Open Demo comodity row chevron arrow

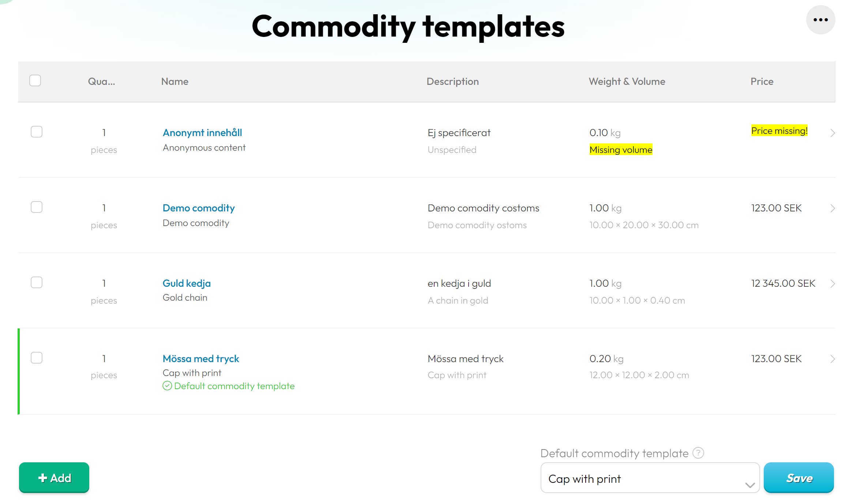coord(833,208)
